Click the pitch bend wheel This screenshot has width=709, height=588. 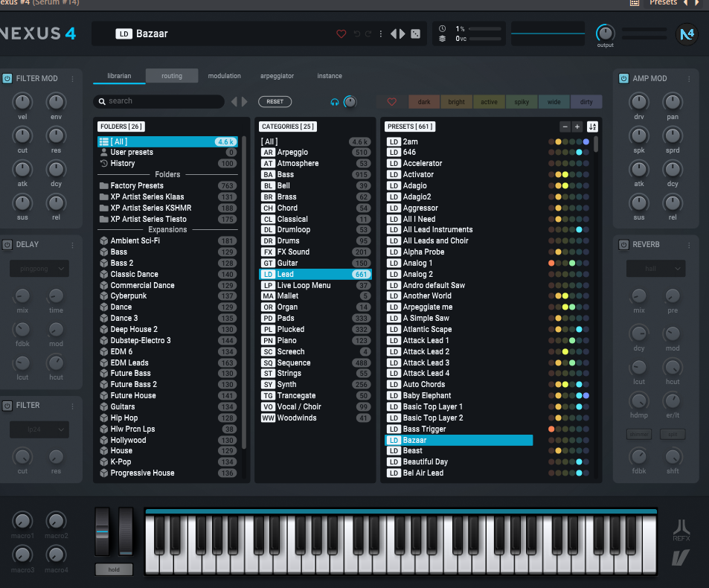pos(102,531)
